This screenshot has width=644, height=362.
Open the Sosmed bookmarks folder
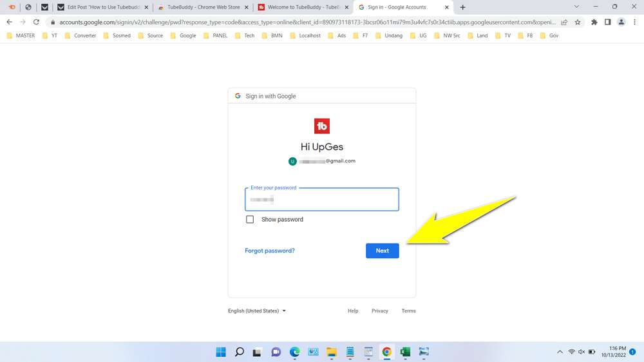117,35
